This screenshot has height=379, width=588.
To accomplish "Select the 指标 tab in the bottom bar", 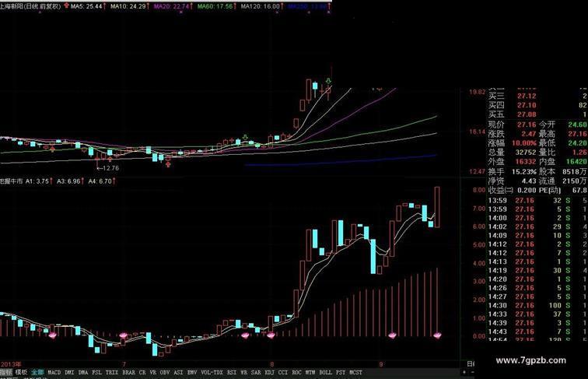I will (x=6, y=372).
